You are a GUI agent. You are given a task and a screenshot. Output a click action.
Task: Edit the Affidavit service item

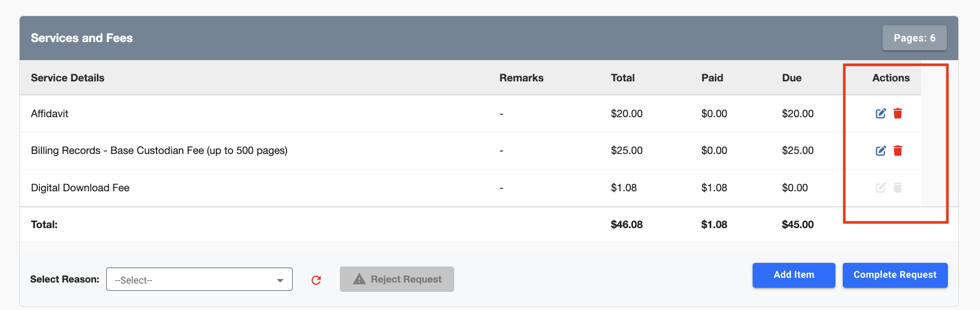click(881, 114)
